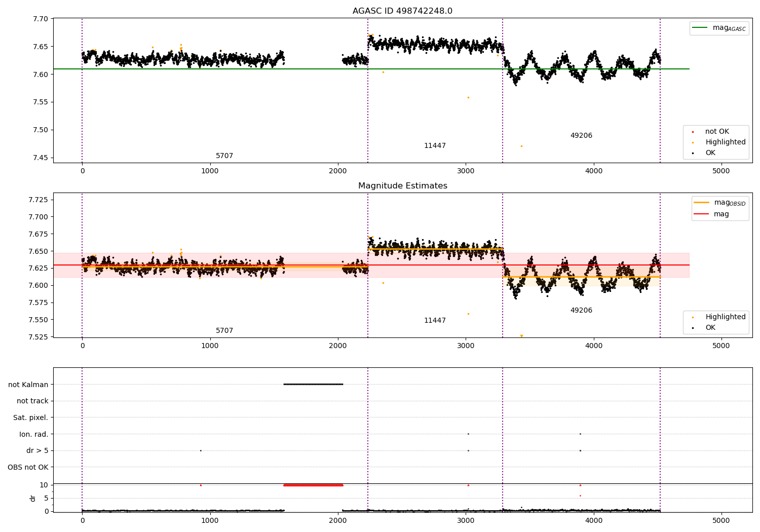Screen dimensions: 760x532
Task: Click 'OK' legend entry in top plot
Action: (x=710, y=153)
